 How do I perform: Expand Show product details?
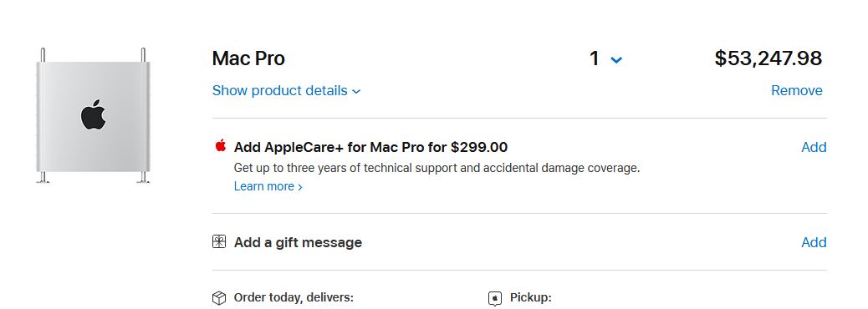pos(286,91)
